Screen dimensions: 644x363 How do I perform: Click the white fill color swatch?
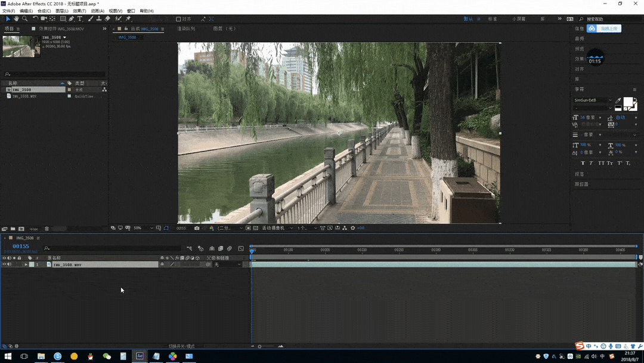[628, 102]
